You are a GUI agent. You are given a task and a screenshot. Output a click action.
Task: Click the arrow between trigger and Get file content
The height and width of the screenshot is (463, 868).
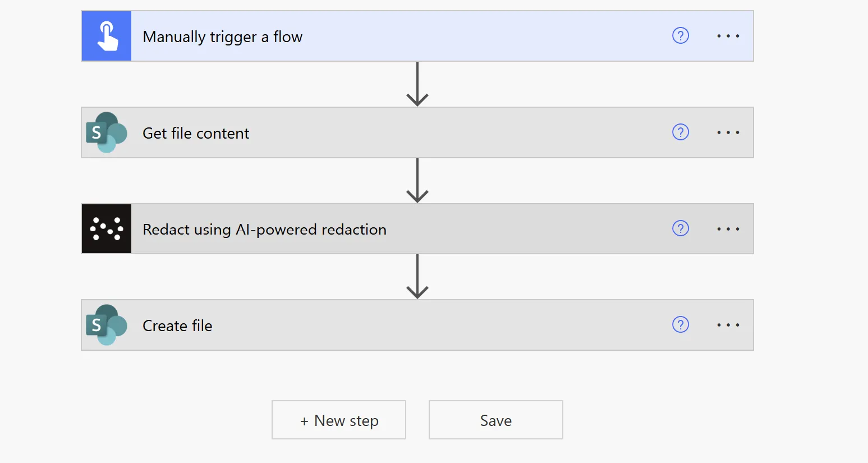[x=417, y=83]
